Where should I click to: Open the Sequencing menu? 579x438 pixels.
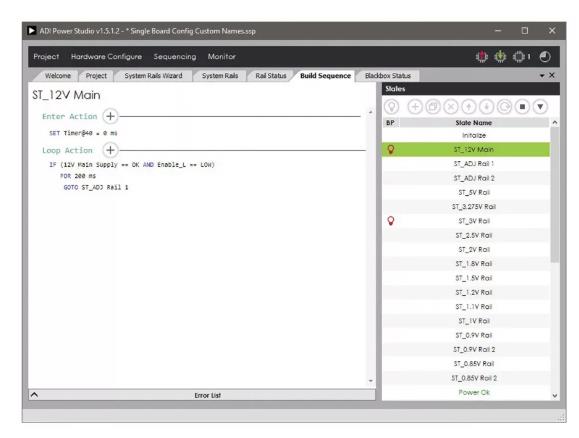coord(175,57)
